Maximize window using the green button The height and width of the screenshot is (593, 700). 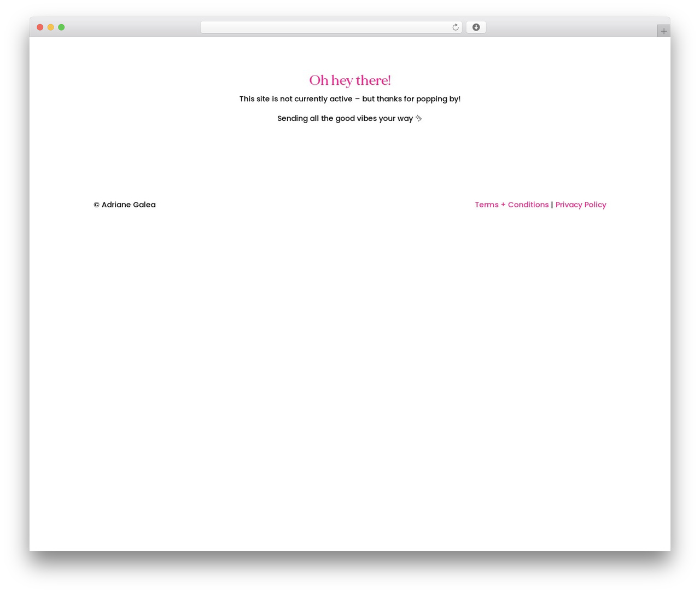61,27
